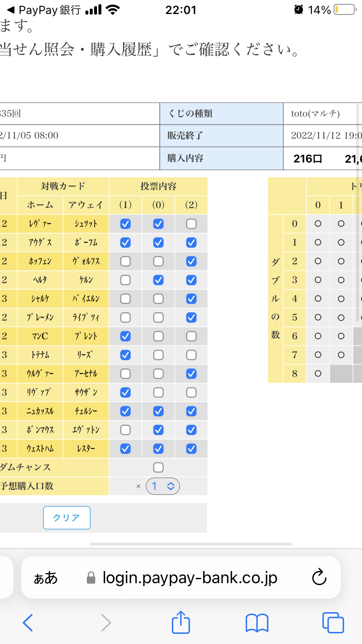The height and width of the screenshot is (644, 362).
Task: Tap the lock icon in the address bar
Action: [91, 578]
